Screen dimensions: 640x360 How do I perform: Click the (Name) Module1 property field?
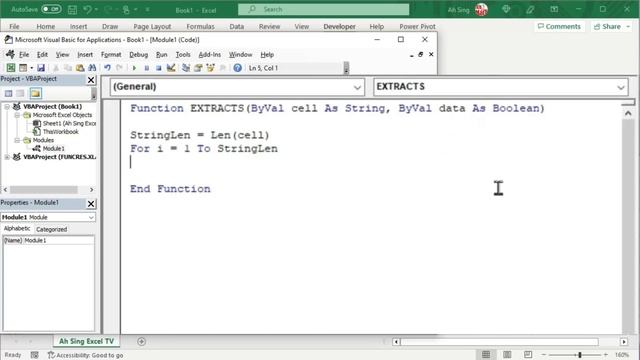click(49, 240)
